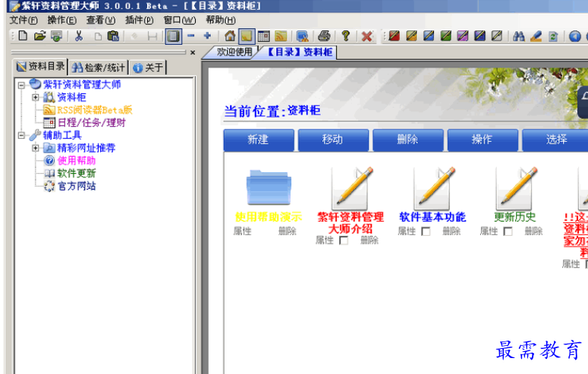Screen dimensions: 588x374
Task: Select the 资料目录 panel tab
Action: (x=41, y=67)
